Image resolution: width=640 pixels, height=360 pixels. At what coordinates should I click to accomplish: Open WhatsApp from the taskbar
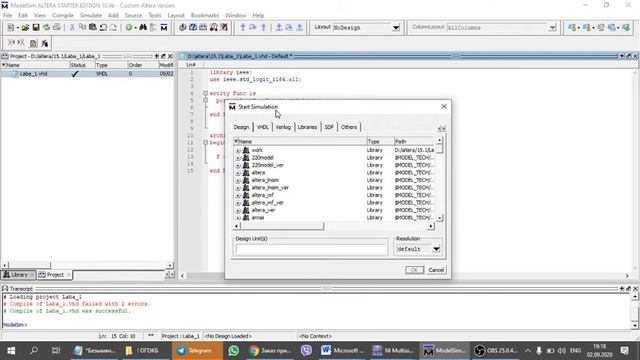point(233,351)
